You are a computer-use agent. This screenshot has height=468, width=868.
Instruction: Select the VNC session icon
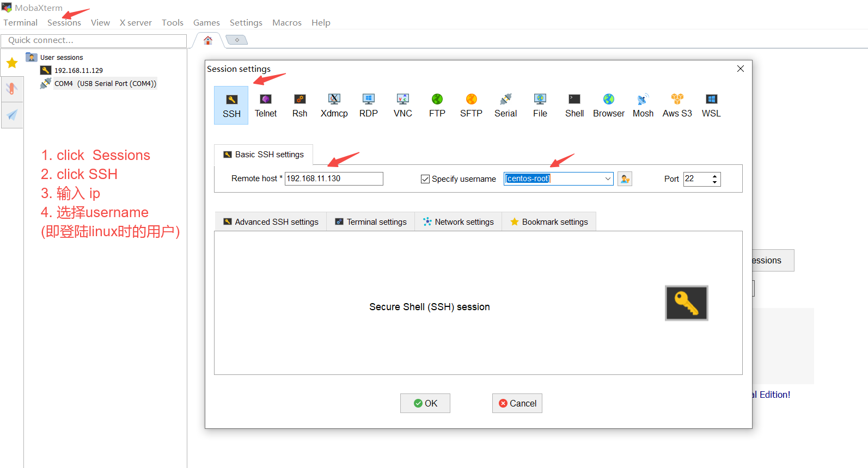point(403,106)
